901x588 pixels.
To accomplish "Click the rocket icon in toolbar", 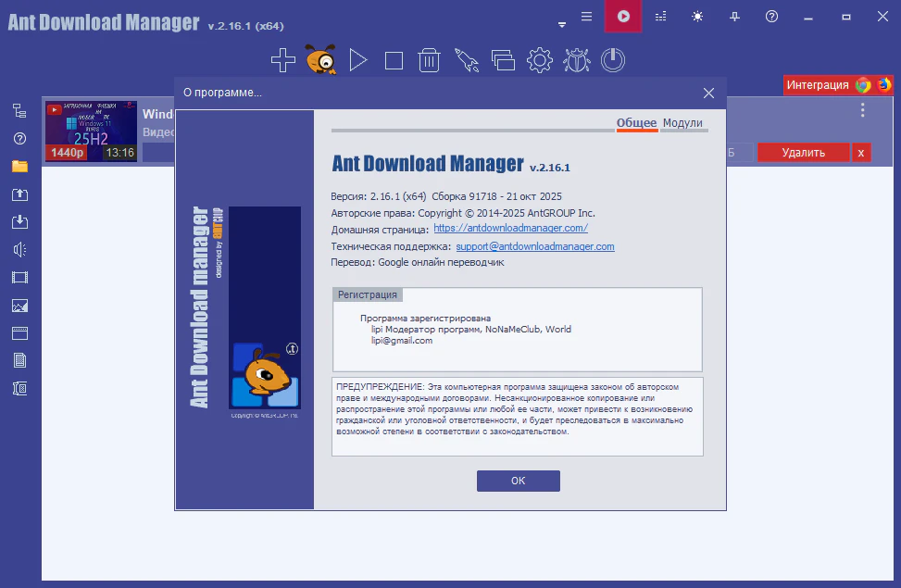I will coord(466,61).
